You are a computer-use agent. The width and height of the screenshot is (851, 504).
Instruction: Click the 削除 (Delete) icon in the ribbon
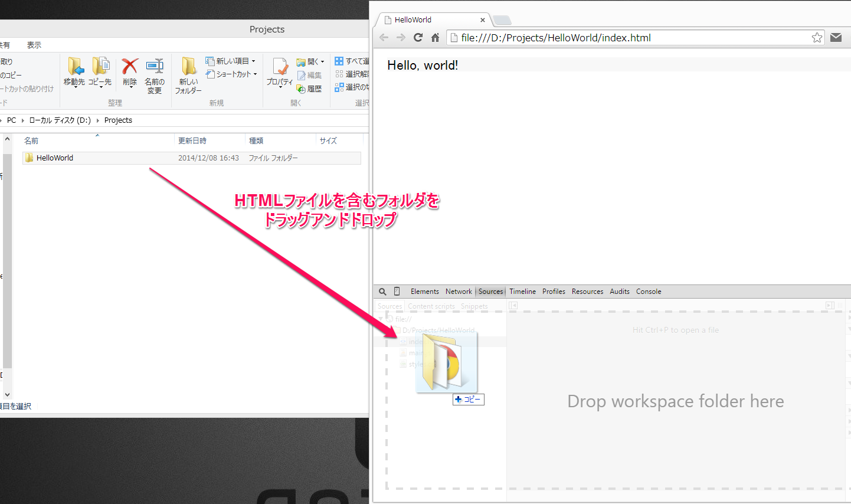(x=129, y=71)
